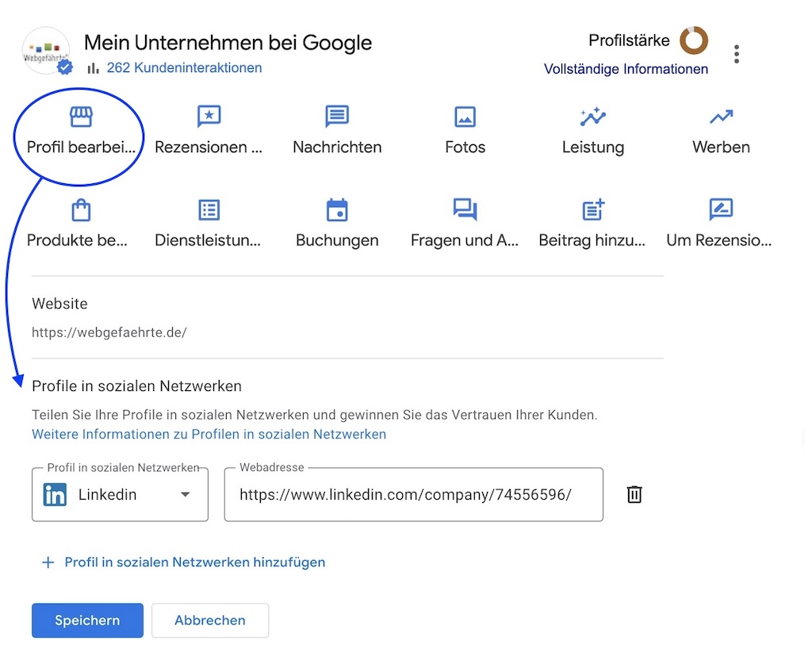Open the Leistung sparkle chart icon

(x=593, y=117)
